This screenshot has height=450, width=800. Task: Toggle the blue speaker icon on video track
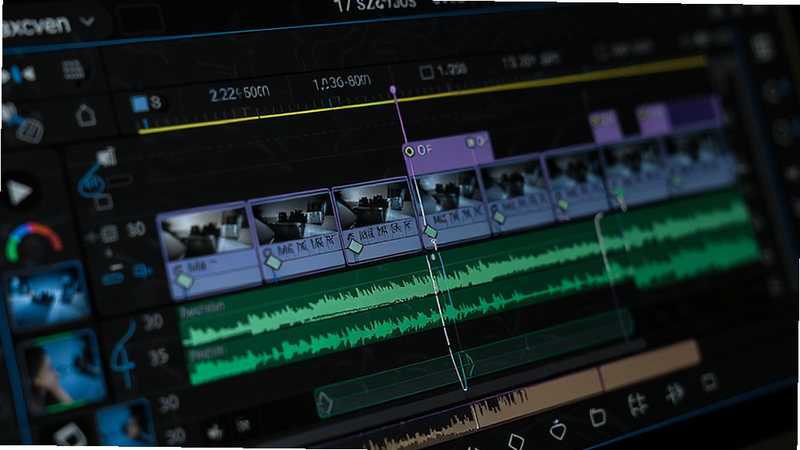click(141, 271)
